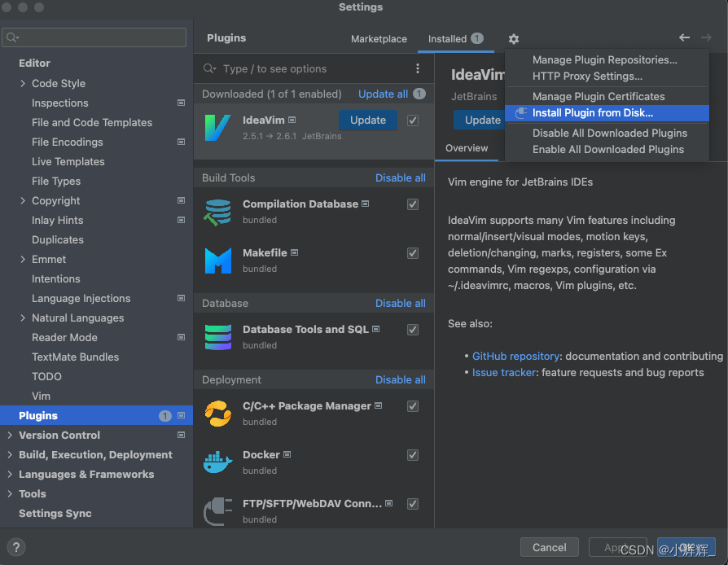This screenshot has height=565, width=728.
Task: Expand the Natural Languages section
Action: coord(24,318)
